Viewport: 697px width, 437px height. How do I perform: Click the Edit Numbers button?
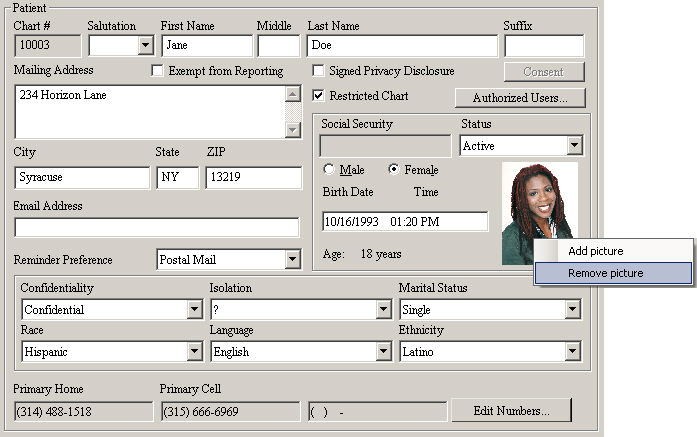coord(511,411)
